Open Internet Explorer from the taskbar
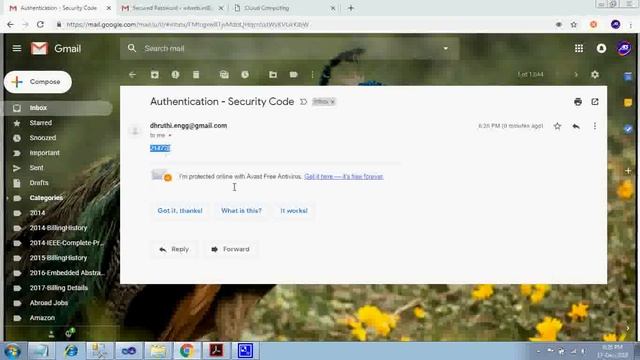Viewport: 640px width, 360px height. pyautogui.click(x=71, y=351)
